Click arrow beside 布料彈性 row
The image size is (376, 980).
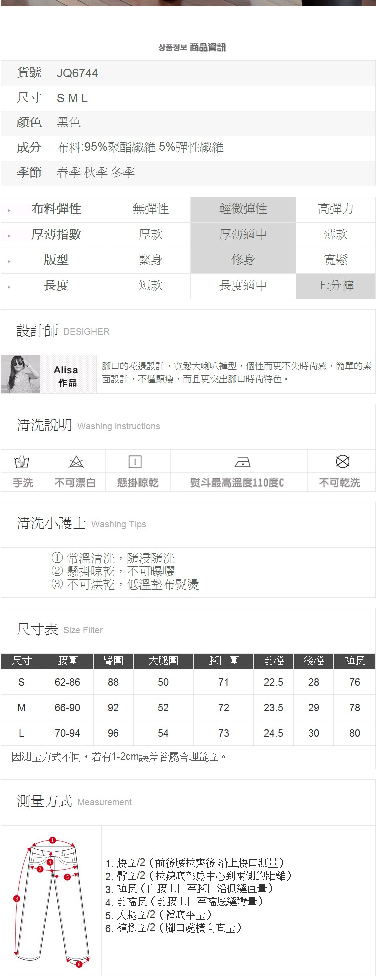tap(9, 210)
